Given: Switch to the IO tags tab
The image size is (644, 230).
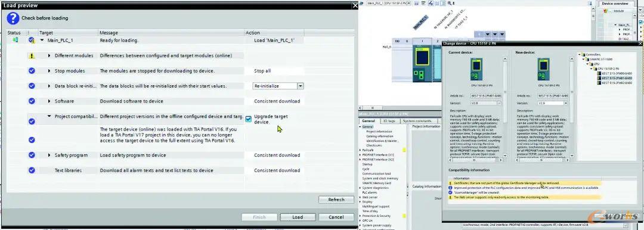Looking at the screenshot, I should click(x=389, y=121).
